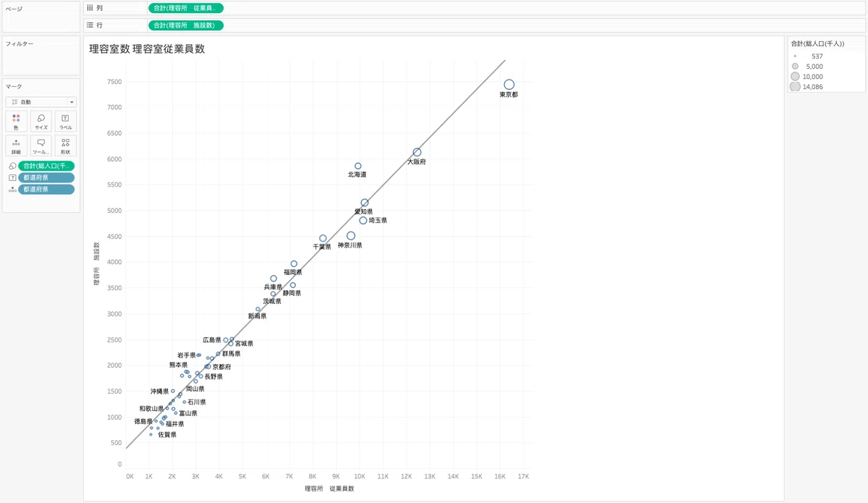Open the サイズ (size) marks card button
Screen dimensions: 868x503
coord(41,121)
